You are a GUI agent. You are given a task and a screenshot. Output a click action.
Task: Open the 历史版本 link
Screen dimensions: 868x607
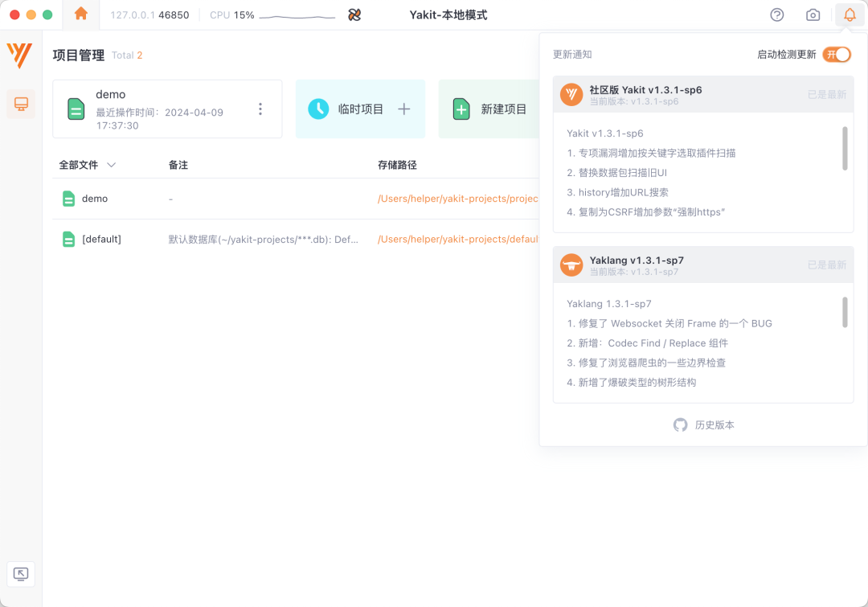(714, 424)
